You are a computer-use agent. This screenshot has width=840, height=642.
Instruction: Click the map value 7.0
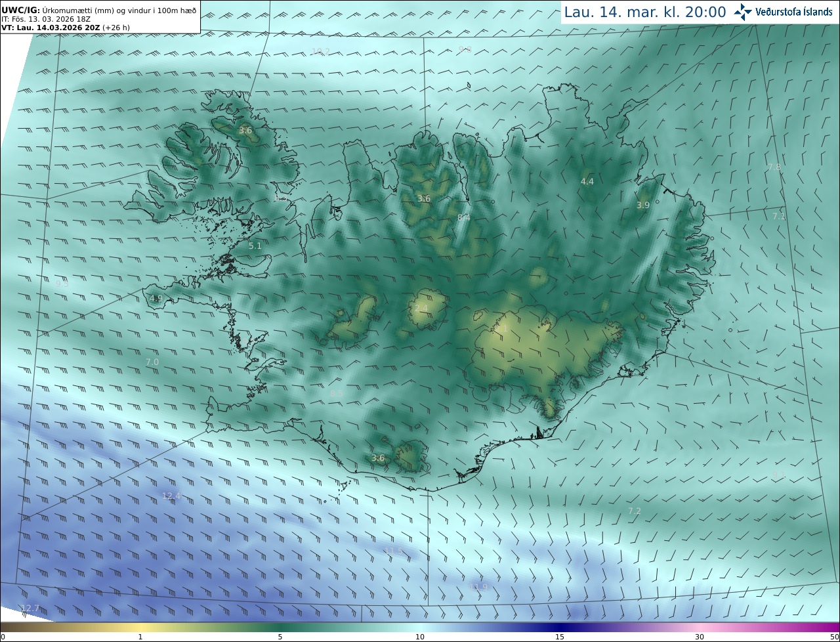click(x=152, y=362)
